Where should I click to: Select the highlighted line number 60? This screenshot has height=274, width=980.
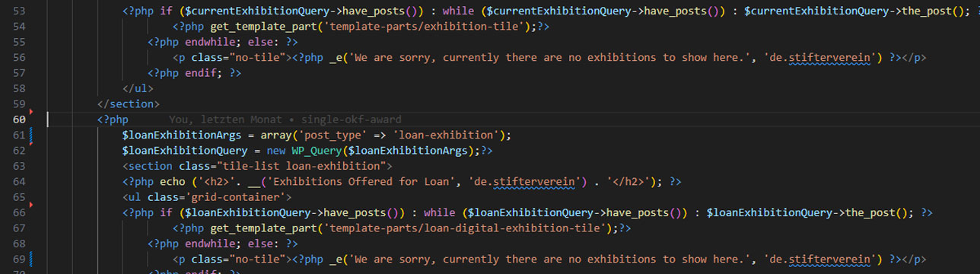click(x=20, y=119)
